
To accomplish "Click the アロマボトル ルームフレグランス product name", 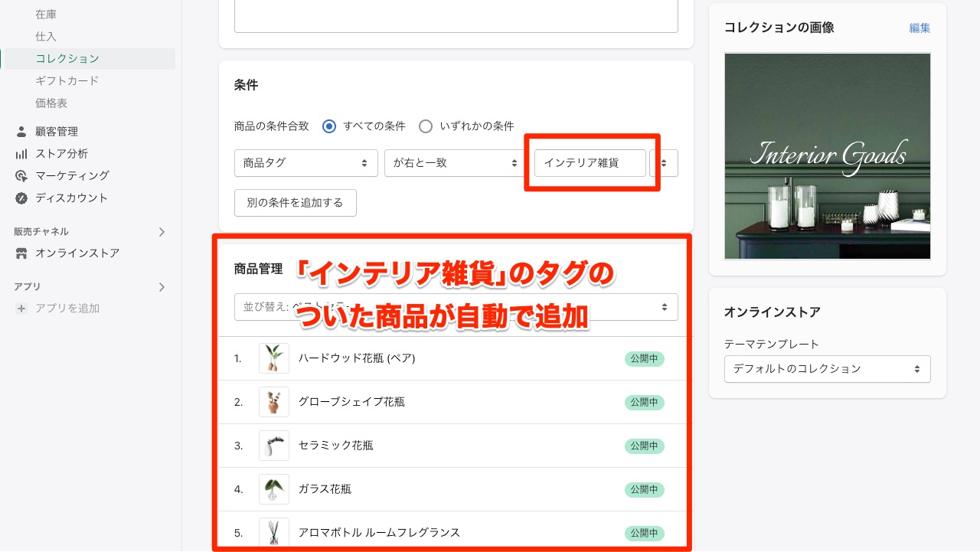I will (x=379, y=533).
